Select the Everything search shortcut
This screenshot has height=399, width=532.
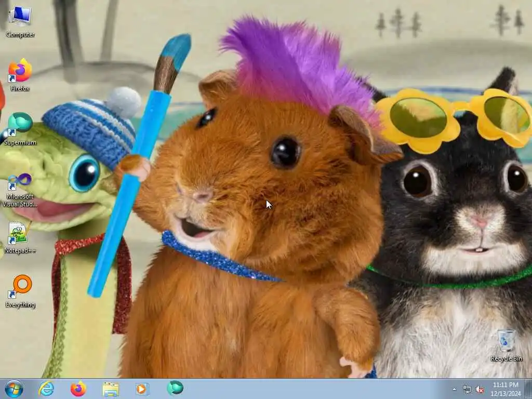click(x=20, y=291)
